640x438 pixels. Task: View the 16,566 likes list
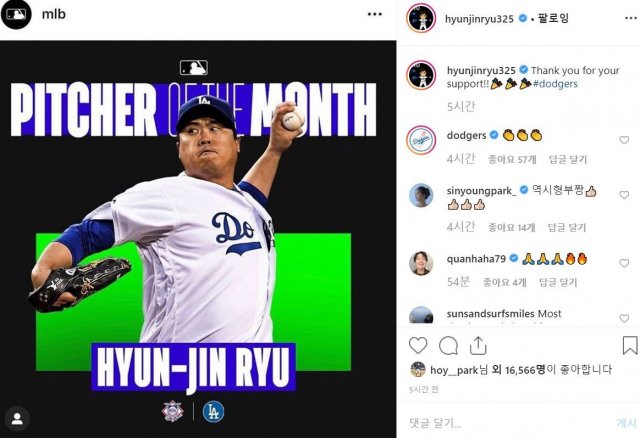(519, 370)
